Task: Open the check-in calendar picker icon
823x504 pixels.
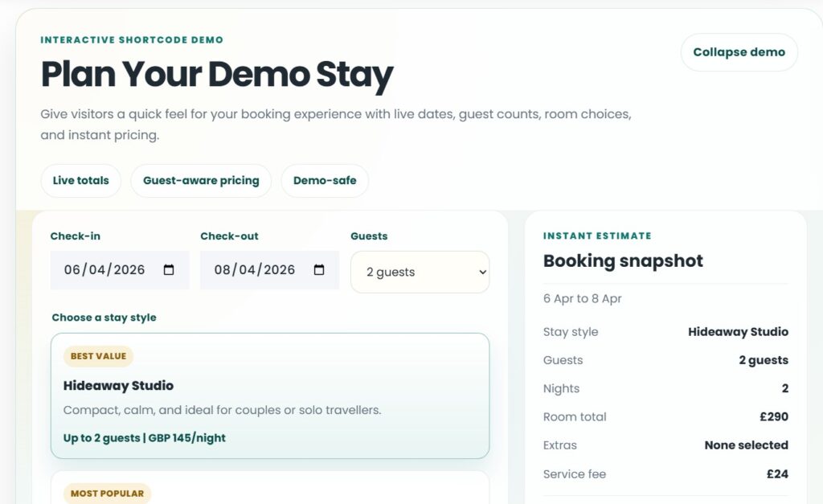Action: coord(169,271)
